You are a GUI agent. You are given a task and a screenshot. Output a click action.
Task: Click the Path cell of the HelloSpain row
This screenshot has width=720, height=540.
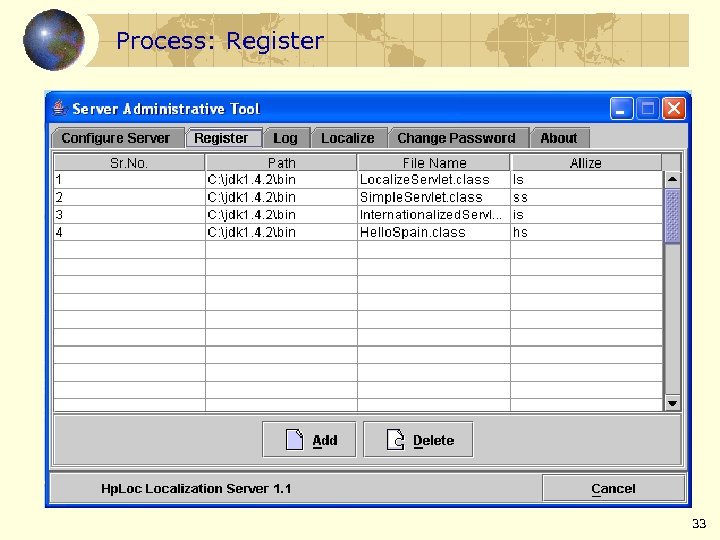pyautogui.click(x=281, y=232)
